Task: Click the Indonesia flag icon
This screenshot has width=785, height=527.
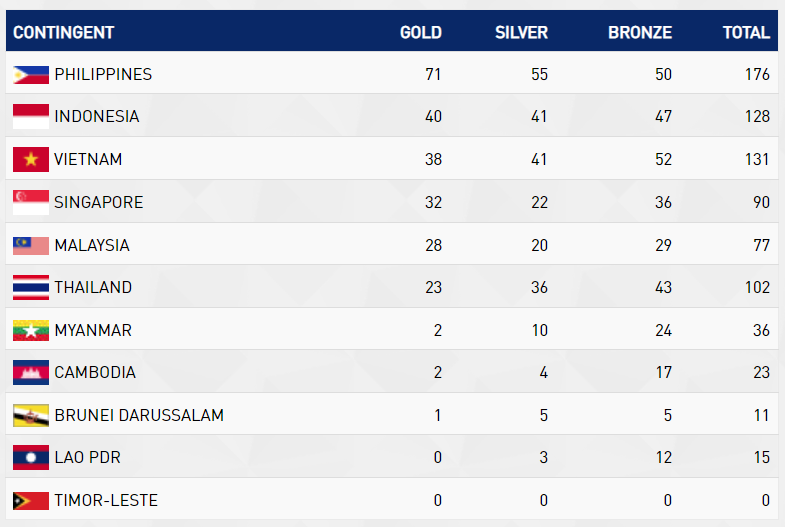Action: point(31,116)
